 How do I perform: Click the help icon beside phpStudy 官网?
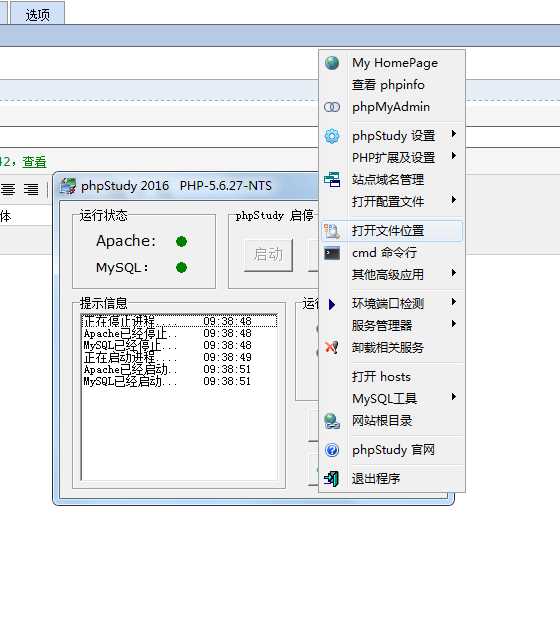point(332,450)
